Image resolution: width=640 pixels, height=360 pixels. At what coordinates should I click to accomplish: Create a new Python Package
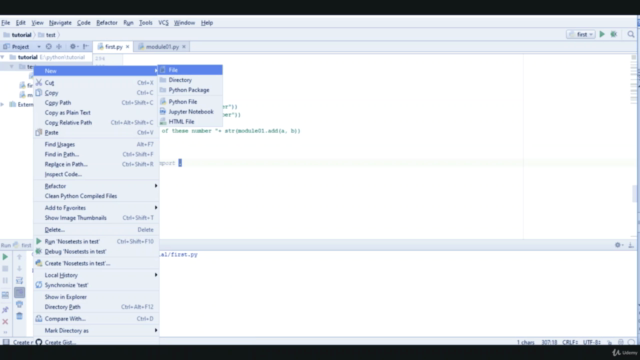click(x=190, y=90)
